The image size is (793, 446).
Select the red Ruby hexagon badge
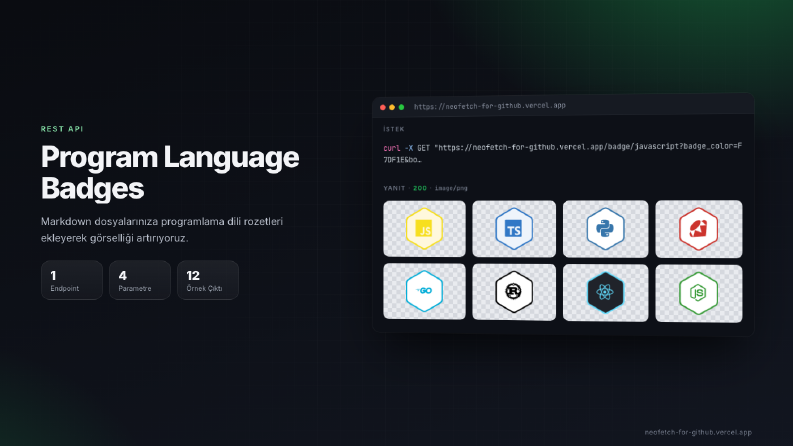(x=698, y=229)
